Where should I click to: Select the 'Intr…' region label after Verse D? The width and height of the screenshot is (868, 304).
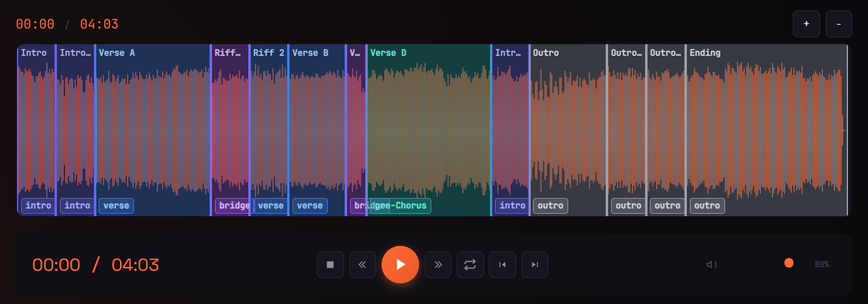(508, 53)
